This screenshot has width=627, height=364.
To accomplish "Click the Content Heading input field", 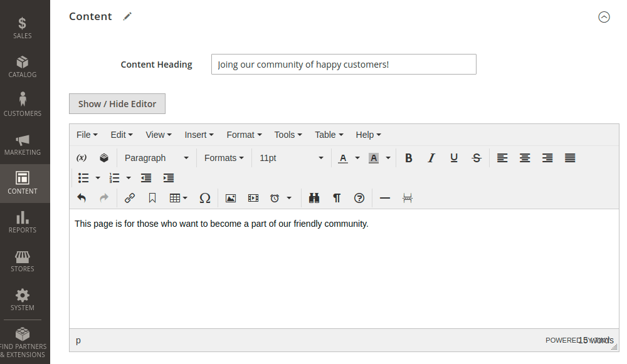I will 344,65.
